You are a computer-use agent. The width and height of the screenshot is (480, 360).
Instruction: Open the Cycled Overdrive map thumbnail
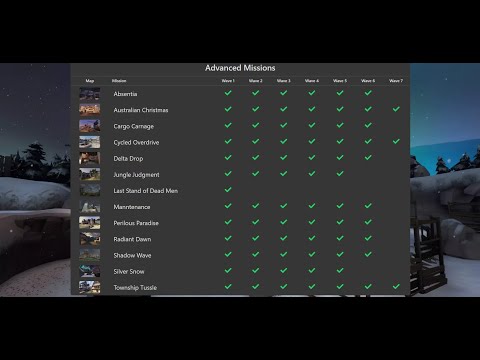coord(90,142)
